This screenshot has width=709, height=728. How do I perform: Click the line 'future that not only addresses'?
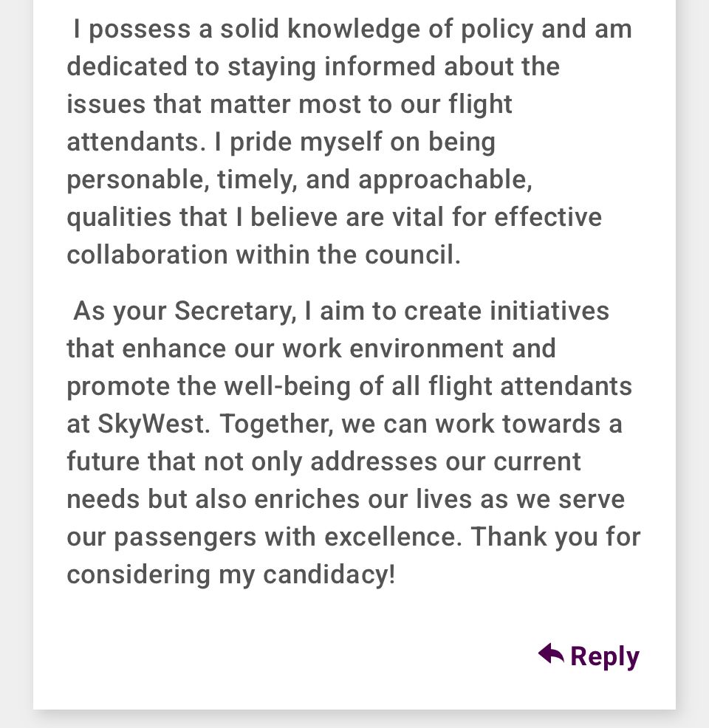pos(323,462)
